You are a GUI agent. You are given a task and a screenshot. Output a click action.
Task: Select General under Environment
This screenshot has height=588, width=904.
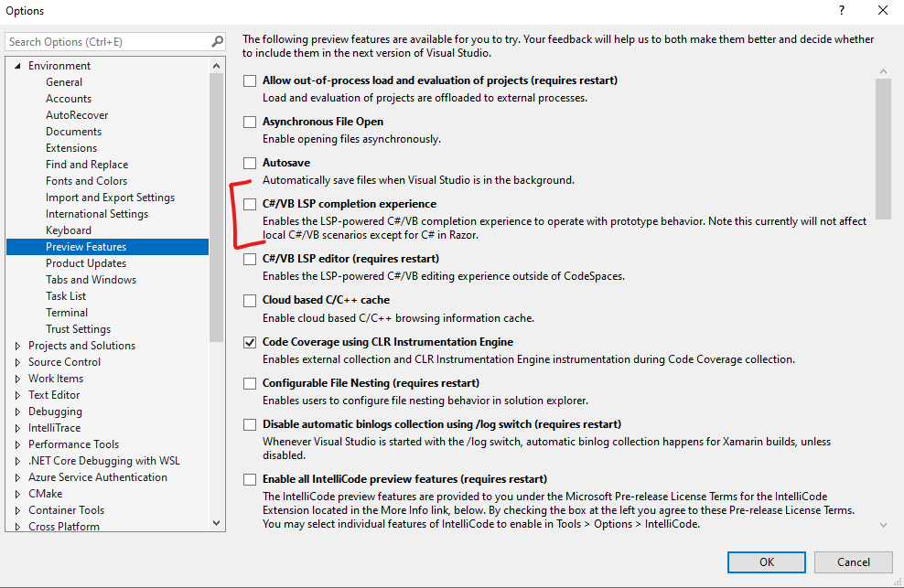pyautogui.click(x=64, y=82)
